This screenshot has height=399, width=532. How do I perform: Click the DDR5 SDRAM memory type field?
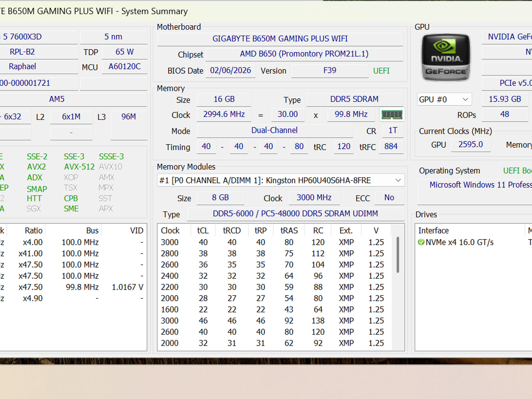(354, 99)
